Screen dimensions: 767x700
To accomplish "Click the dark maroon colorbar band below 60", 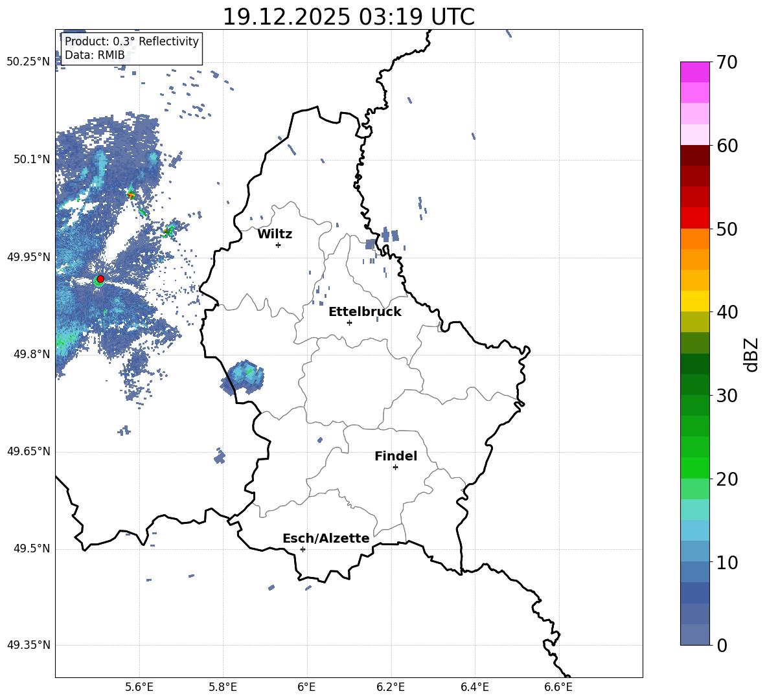I will (694, 155).
